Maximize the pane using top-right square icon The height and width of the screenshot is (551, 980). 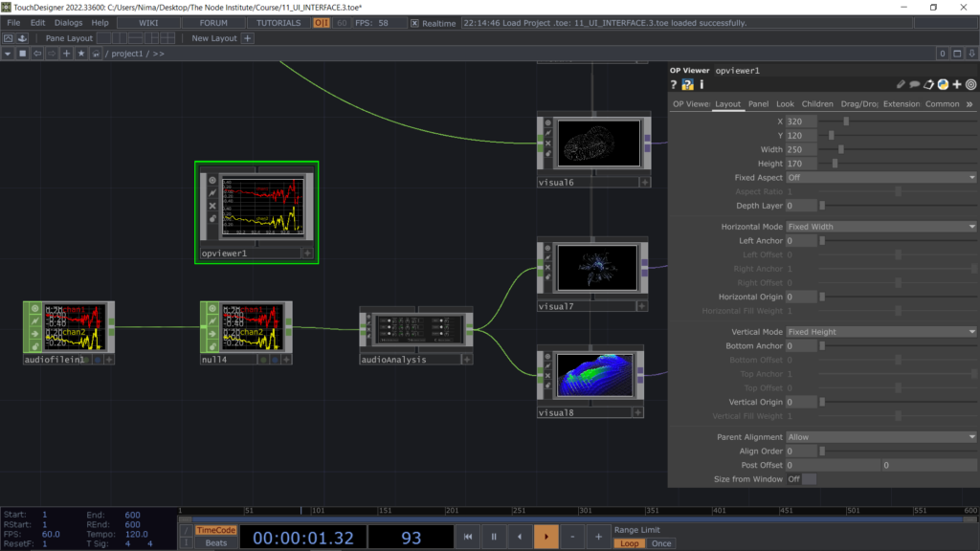click(957, 54)
